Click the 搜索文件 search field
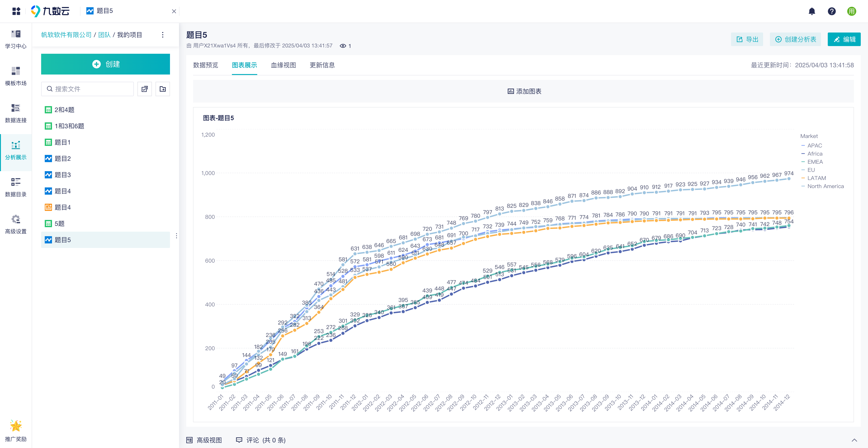 point(87,89)
